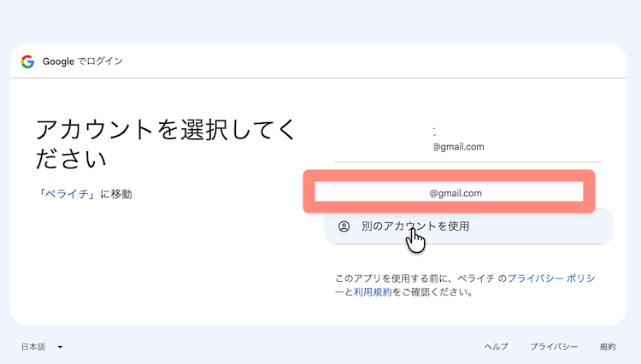Open the プライバシー footer link
This screenshot has height=364, width=641.
(x=554, y=347)
